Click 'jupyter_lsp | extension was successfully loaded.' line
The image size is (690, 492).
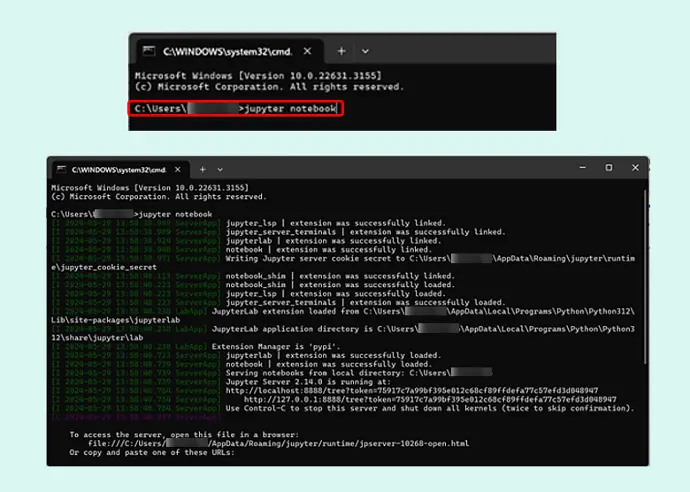point(336,294)
